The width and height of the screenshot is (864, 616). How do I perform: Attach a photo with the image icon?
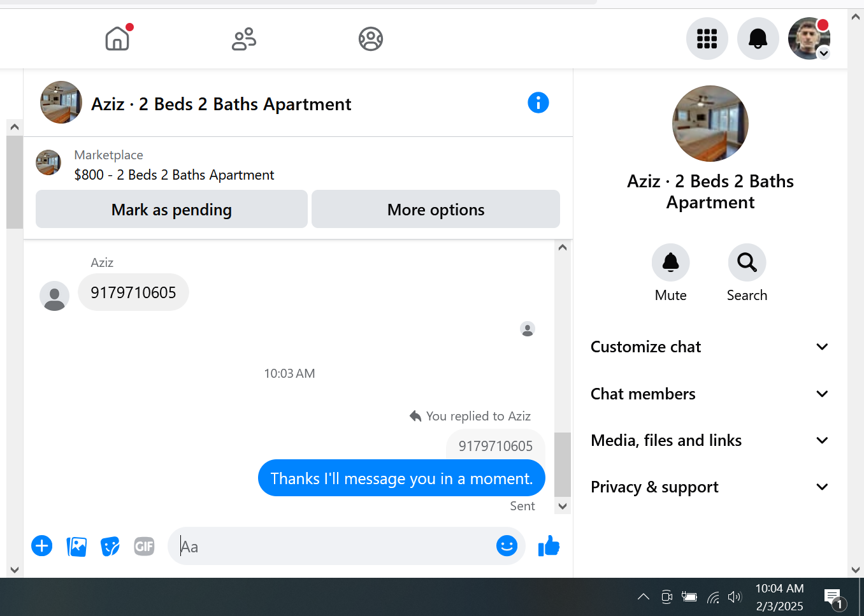pos(76,546)
